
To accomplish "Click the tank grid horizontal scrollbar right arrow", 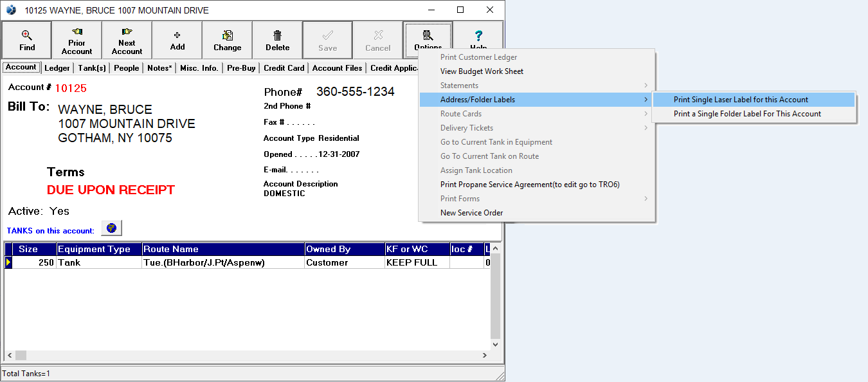I will click(485, 355).
